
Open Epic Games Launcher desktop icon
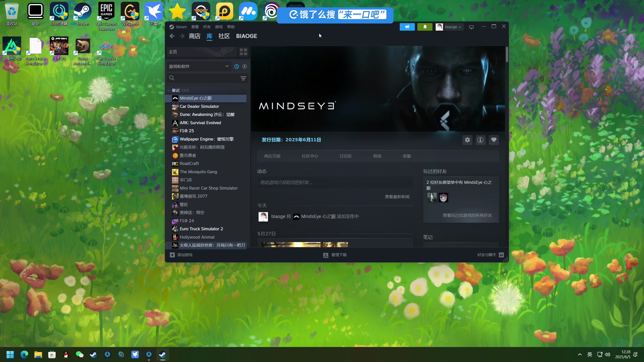pos(106,16)
